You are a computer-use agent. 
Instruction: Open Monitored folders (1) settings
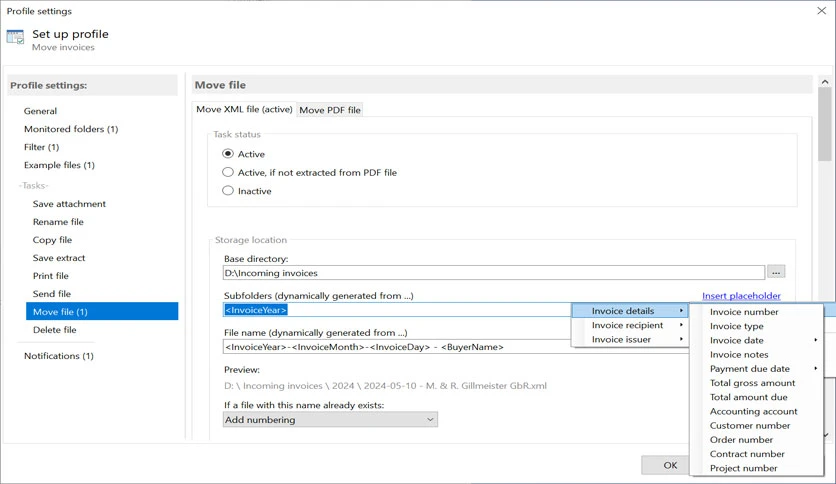point(71,129)
